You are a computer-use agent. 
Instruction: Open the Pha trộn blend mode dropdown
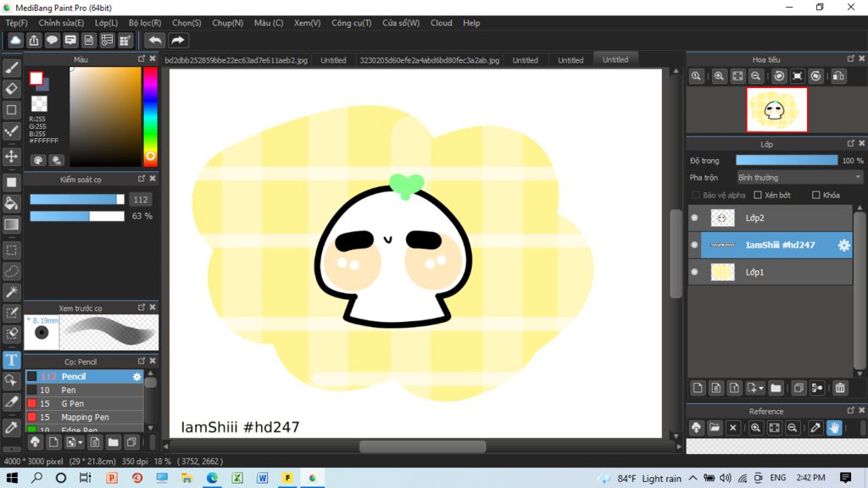tap(799, 178)
